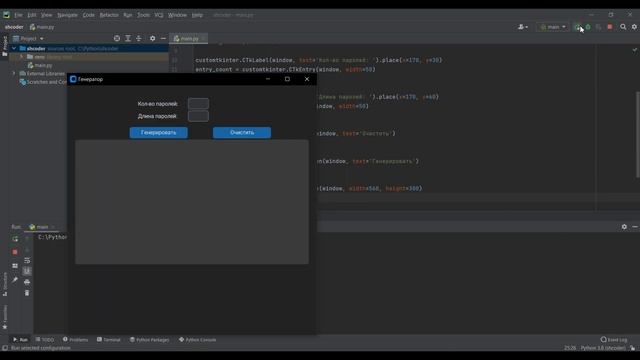Close the main.py editor tab

point(203,38)
